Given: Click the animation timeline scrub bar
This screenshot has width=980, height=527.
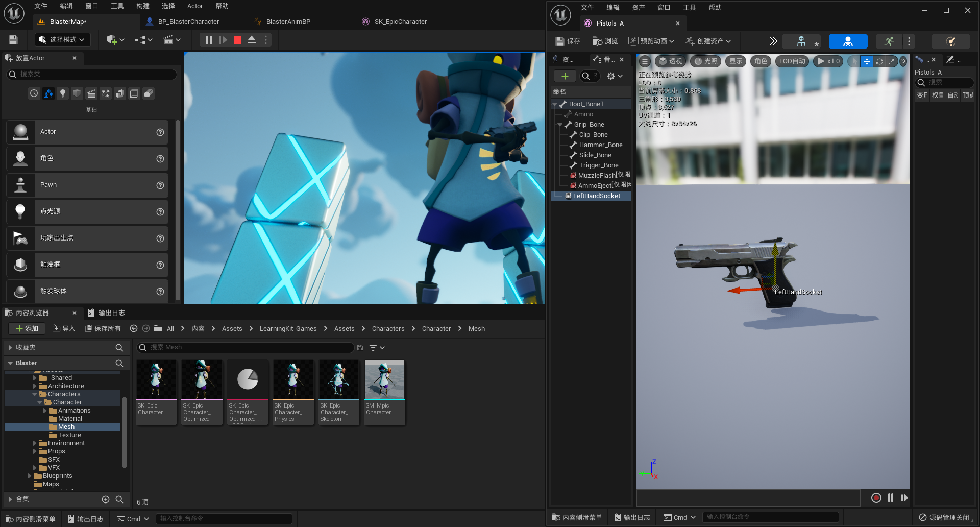Looking at the screenshot, I should coord(748,498).
